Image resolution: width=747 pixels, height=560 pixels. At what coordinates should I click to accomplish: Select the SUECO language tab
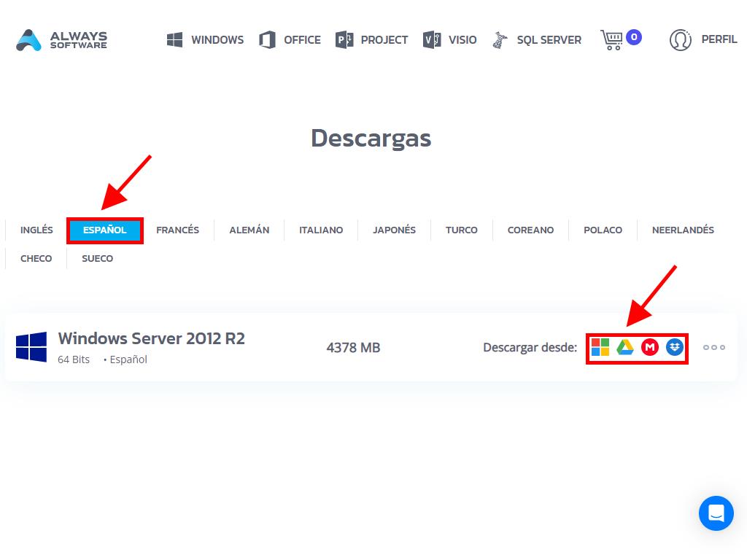pos(98,259)
